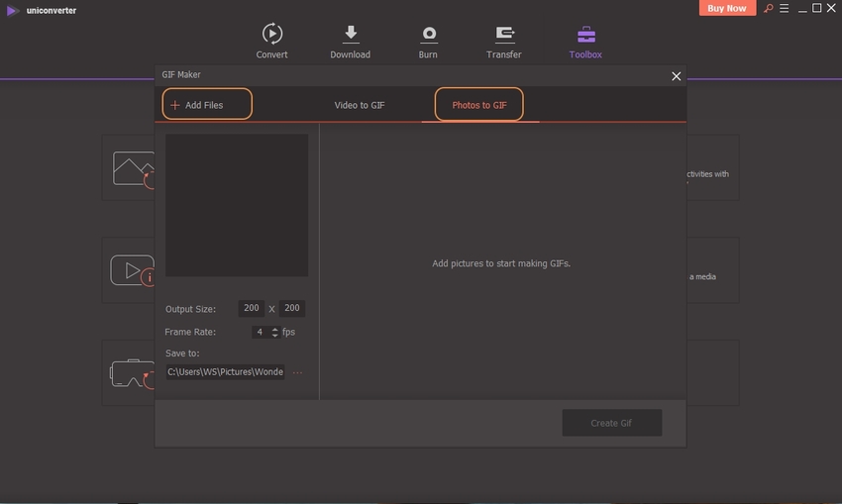The height and width of the screenshot is (504, 842).
Task: Open the Burn disc section
Action: (428, 41)
